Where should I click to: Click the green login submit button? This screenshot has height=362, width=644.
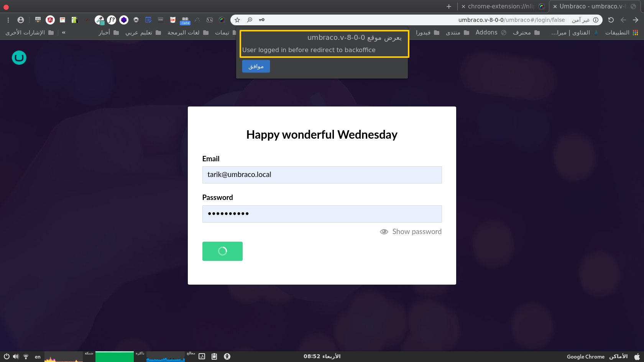[222, 251]
